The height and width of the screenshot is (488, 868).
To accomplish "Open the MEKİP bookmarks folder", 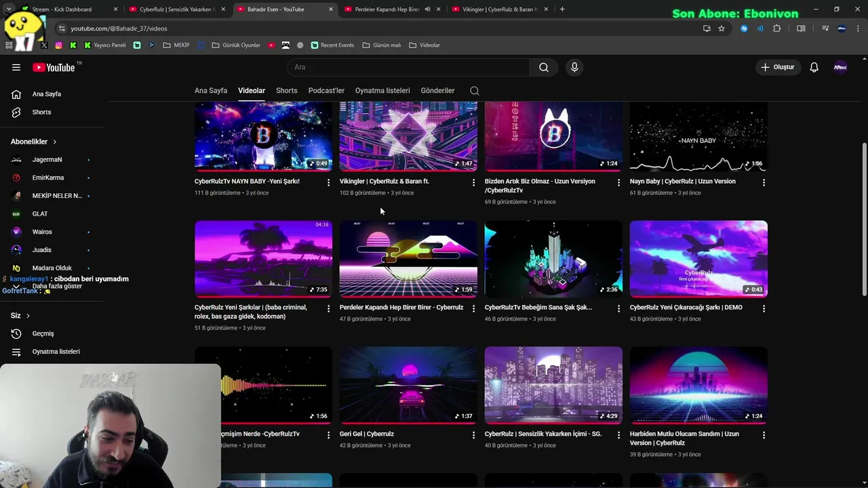I will click(x=176, y=45).
